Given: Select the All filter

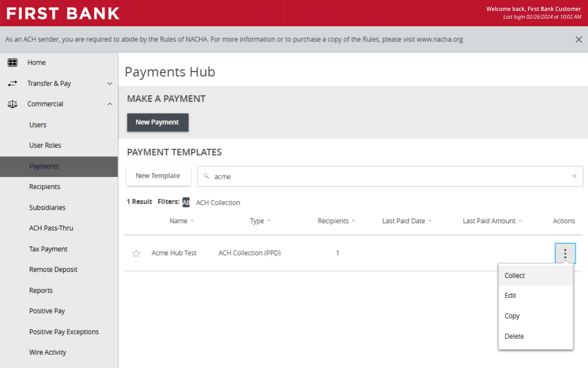Looking at the screenshot, I should 186,202.
